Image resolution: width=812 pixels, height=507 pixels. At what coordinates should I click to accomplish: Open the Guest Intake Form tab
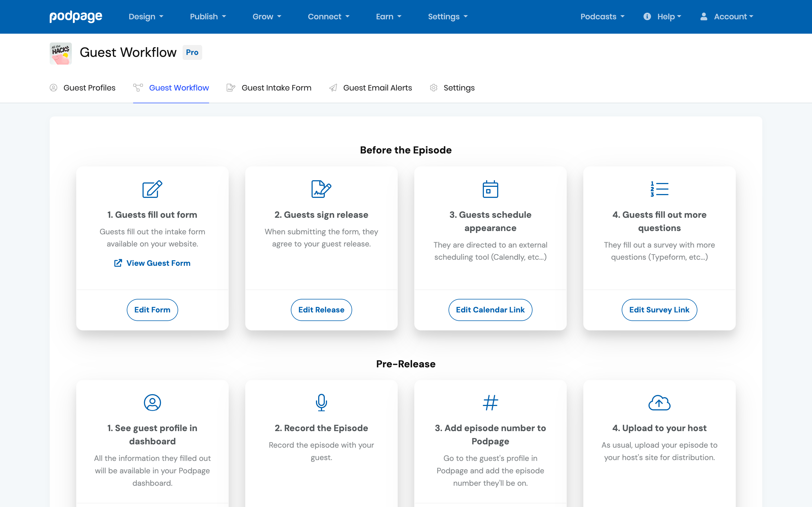point(269,88)
